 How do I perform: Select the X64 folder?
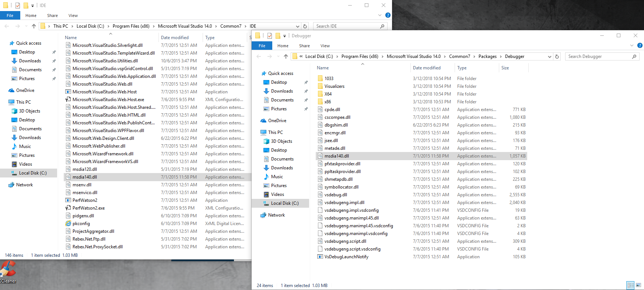328,94
